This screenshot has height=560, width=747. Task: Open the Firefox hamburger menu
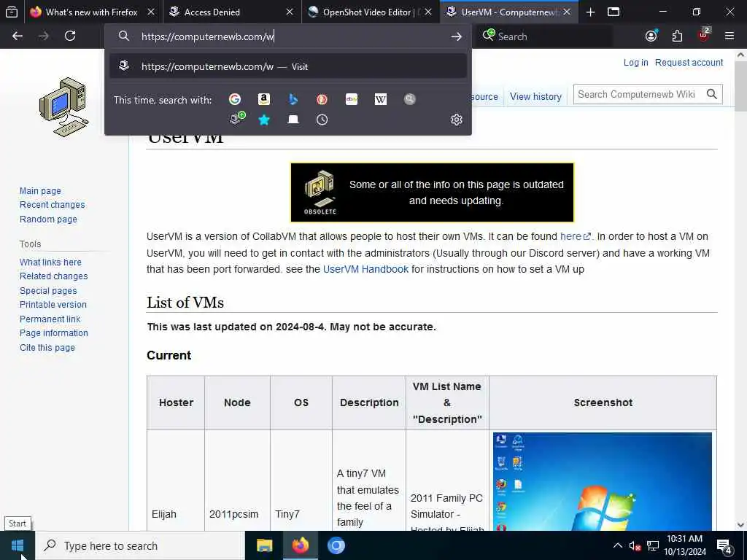pos(729,36)
